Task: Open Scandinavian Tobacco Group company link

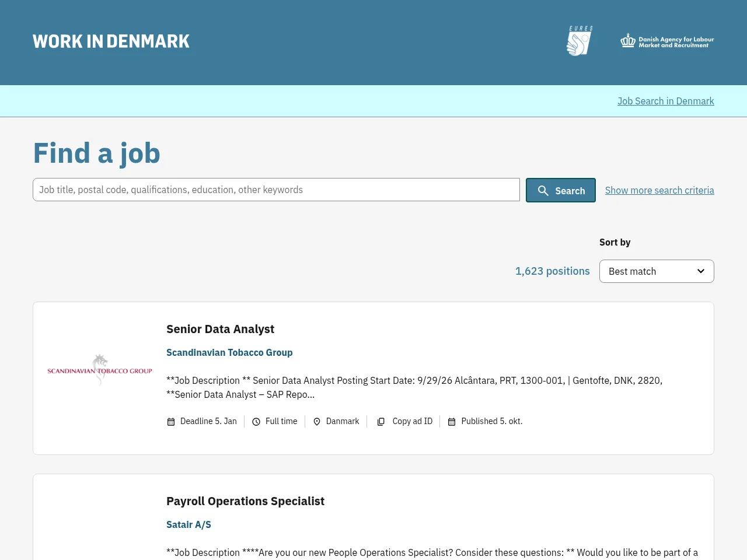Action: click(229, 352)
